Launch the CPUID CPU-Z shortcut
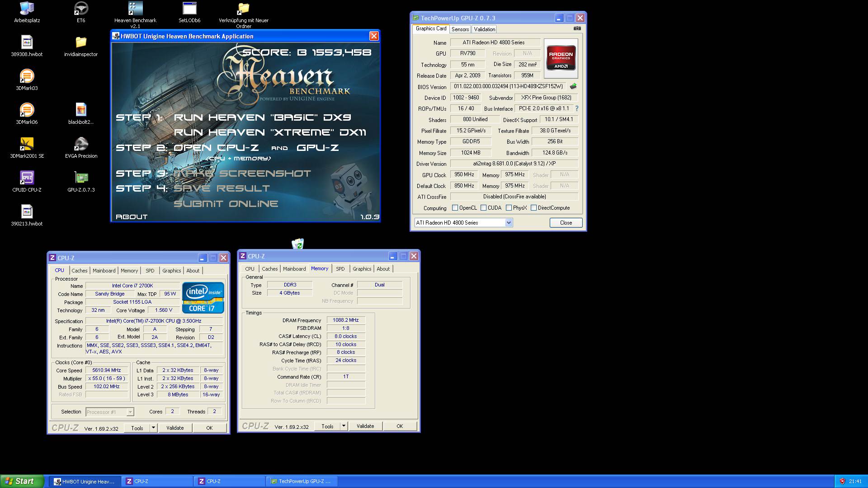This screenshot has height=488, width=868. 27,182
